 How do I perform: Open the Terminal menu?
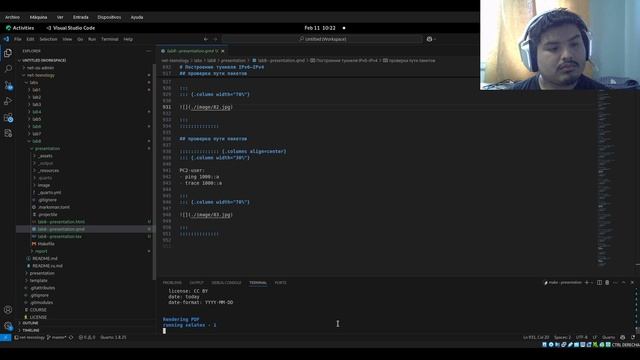pyautogui.click(x=109, y=39)
